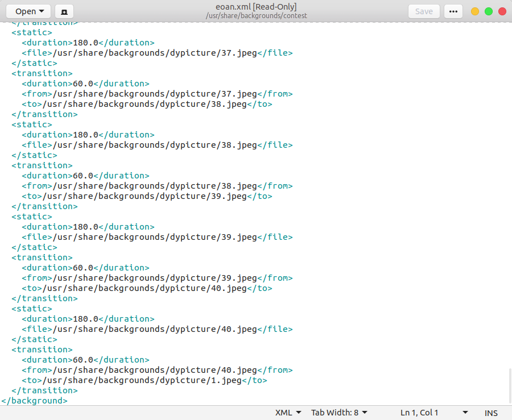Open the Ln 1, Col 1 position dropdown
Screen dimensions: 512x420
(434, 413)
